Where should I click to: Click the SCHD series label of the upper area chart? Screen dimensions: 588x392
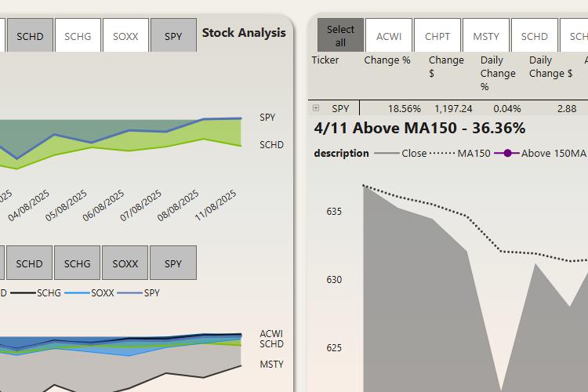click(x=271, y=144)
